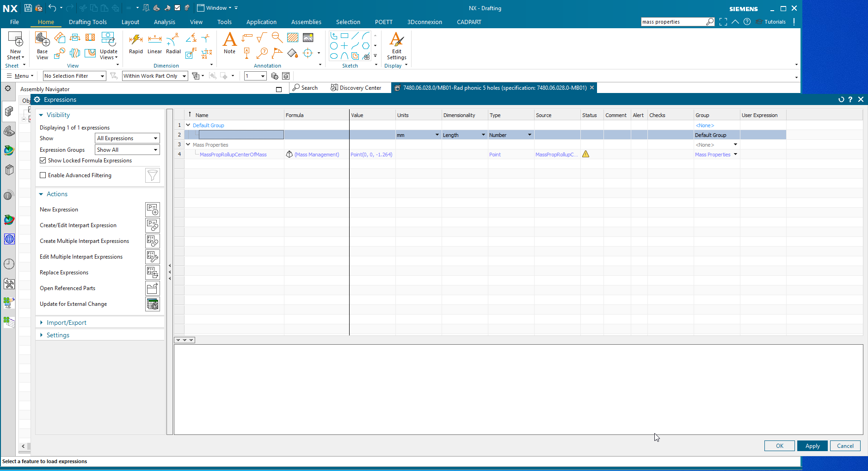Click the expression name input field in row 2
The image size is (868, 471).
pos(241,135)
